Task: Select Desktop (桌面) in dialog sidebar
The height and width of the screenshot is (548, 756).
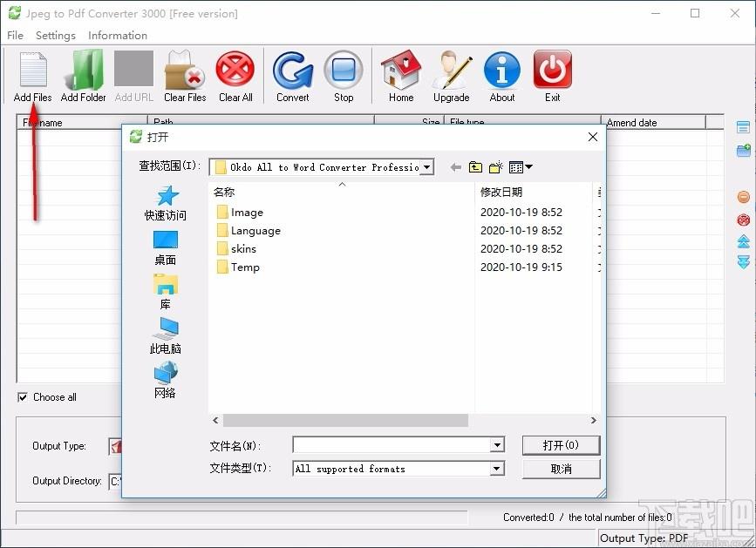Action: [166, 248]
